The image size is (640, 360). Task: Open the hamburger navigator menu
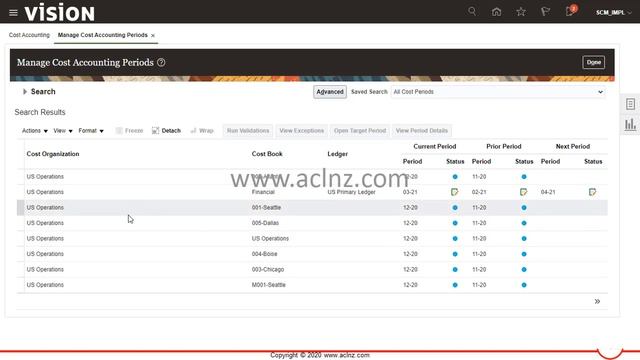coord(13,13)
